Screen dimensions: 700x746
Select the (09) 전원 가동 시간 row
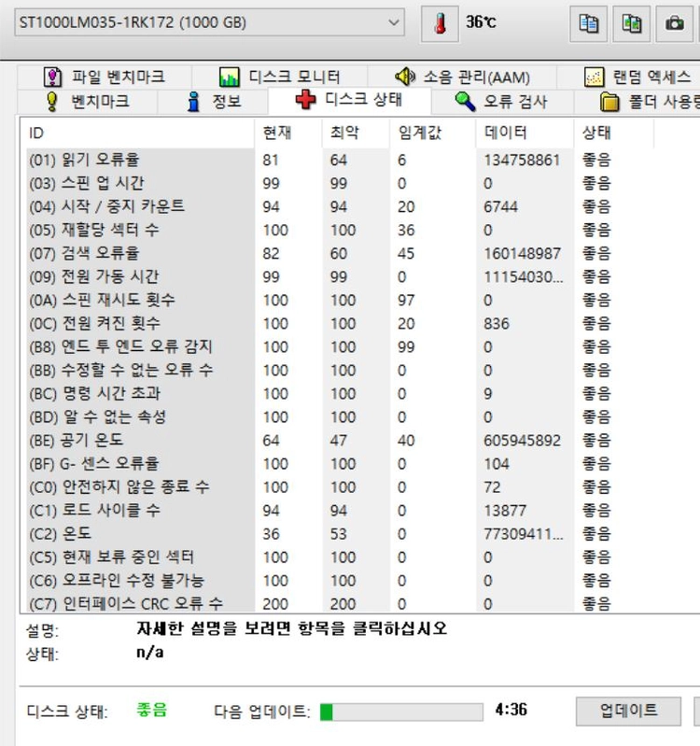pyautogui.click(x=338, y=276)
